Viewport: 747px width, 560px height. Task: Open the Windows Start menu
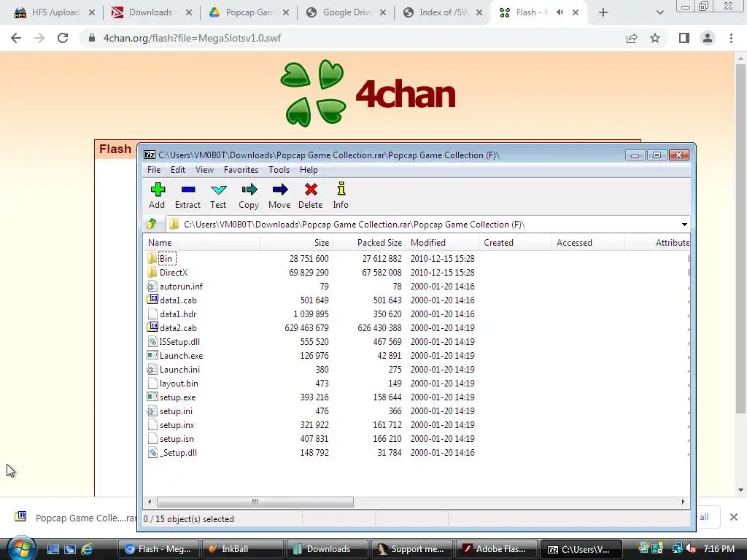(21, 549)
